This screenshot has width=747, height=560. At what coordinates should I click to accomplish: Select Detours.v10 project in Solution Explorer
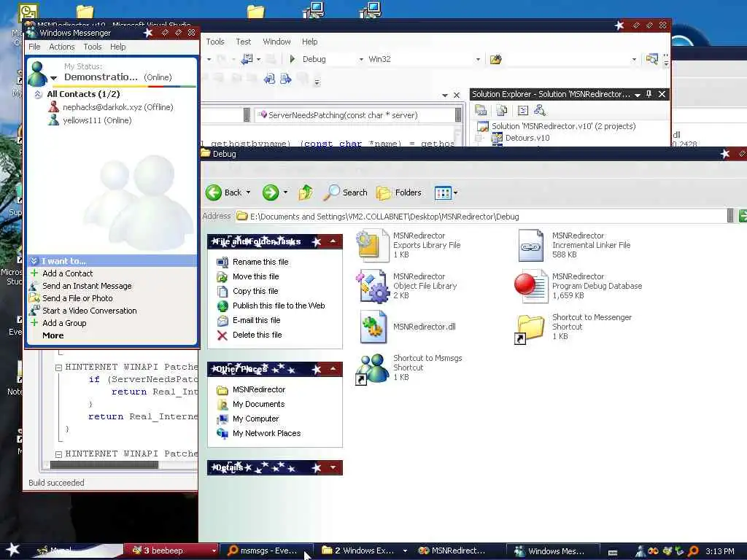pyautogui.click(x=527, y=138)
